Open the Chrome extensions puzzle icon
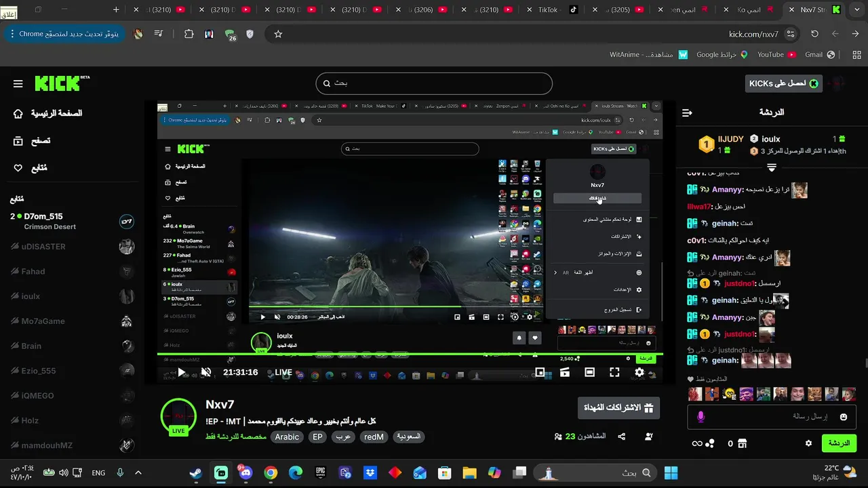 click(x=189, y=34)
